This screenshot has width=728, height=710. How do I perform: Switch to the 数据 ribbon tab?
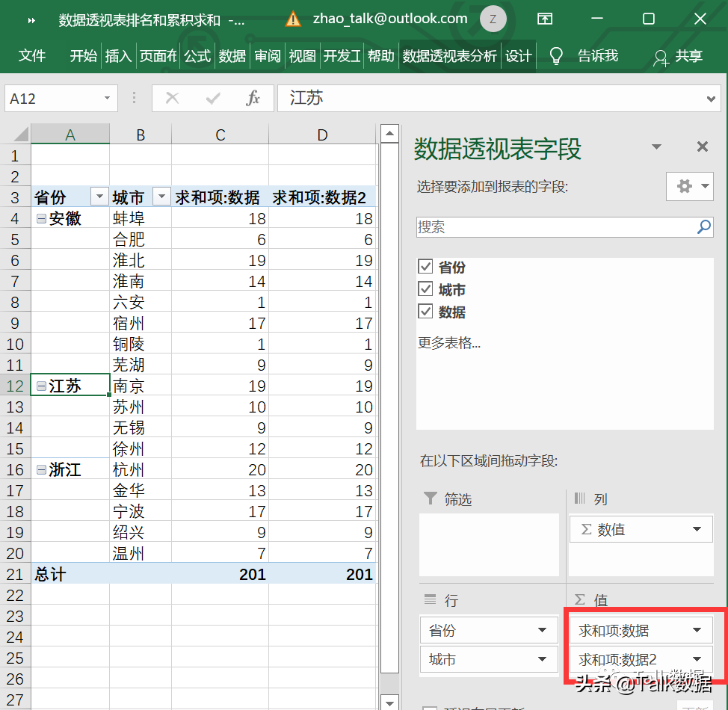pos(232,56)
